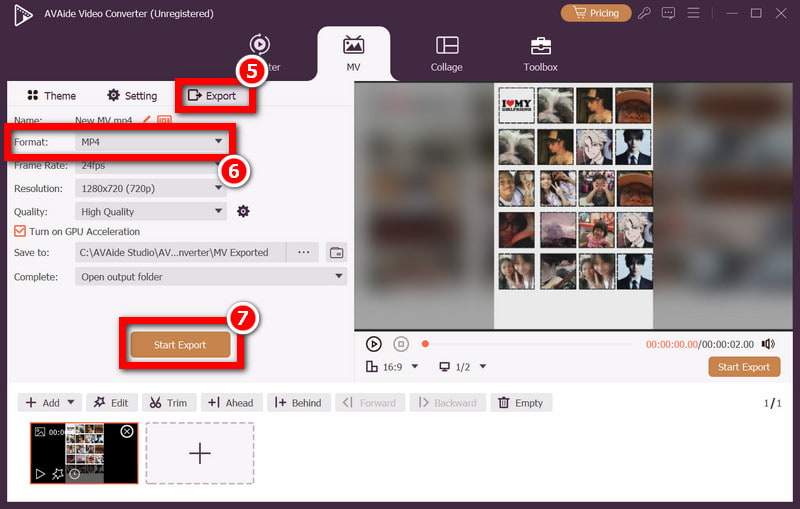
Task: Open the 16:9 aspect ratio dropdown
Action: 393,367
